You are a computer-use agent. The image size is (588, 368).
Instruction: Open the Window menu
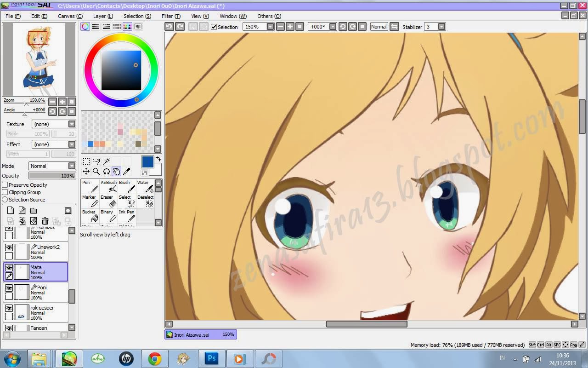click(x=233, y=16)
